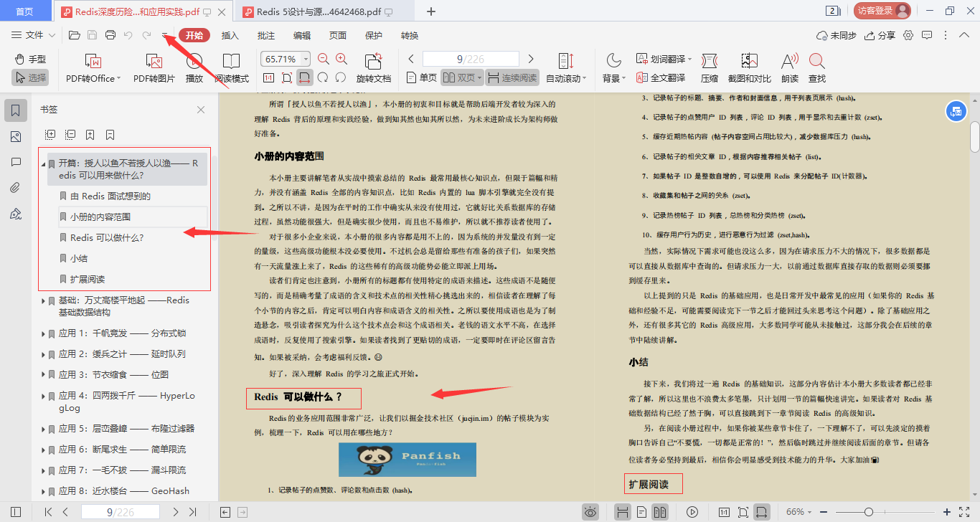The image size is (980, 522).
Task: Open 文件 file menu dropdown
Action: (x=34, y=35)
